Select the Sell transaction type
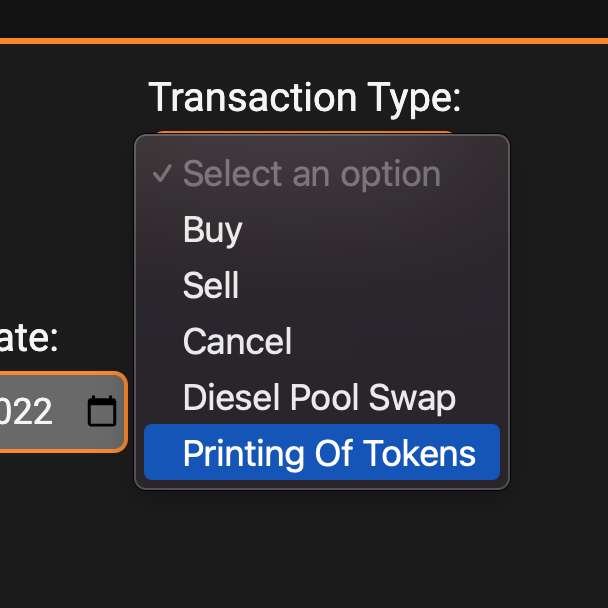 coord(211,287)
